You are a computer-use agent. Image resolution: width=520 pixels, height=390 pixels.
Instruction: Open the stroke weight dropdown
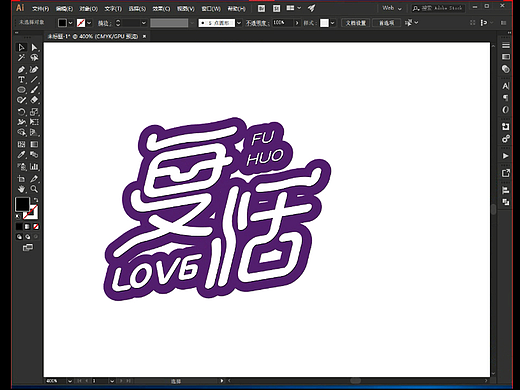click(x=144, y=23)
